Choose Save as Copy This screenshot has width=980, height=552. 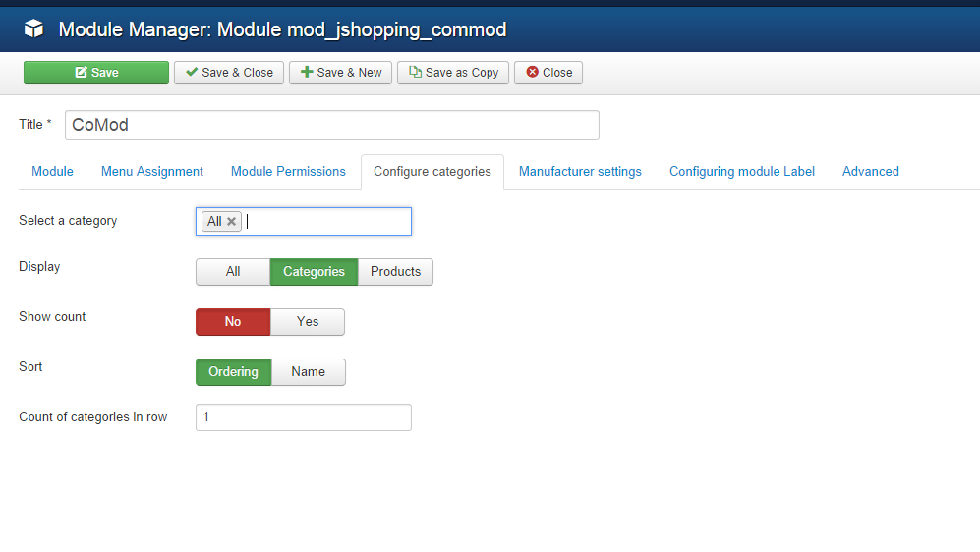(x=453, y=73)
